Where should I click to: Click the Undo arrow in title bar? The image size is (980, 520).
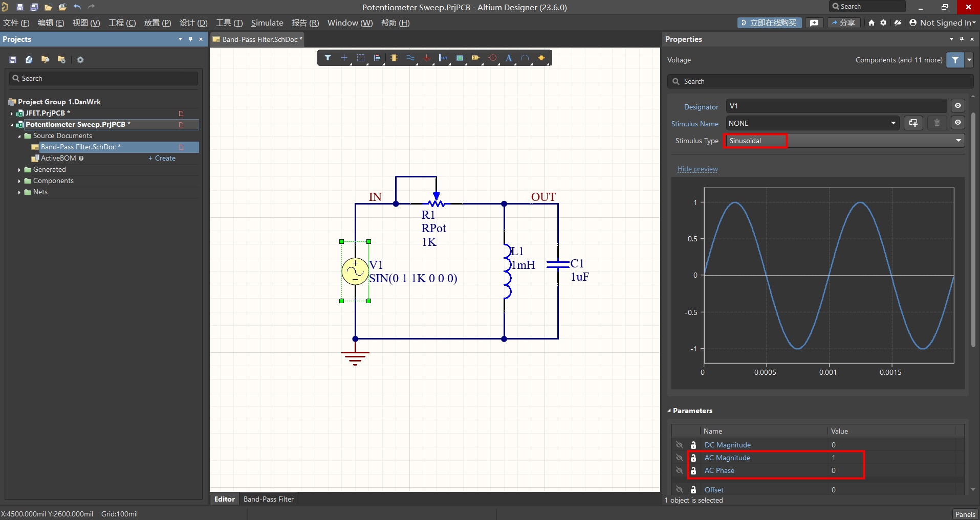click(77, 7)
